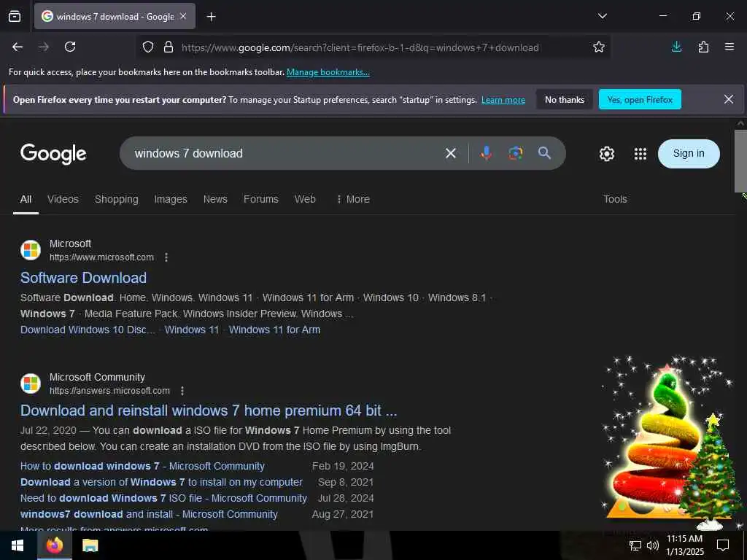747x560 pixels.
Task: Expand the list all tabs chevron
Action: pyautogui.click(x=602, y=16)
